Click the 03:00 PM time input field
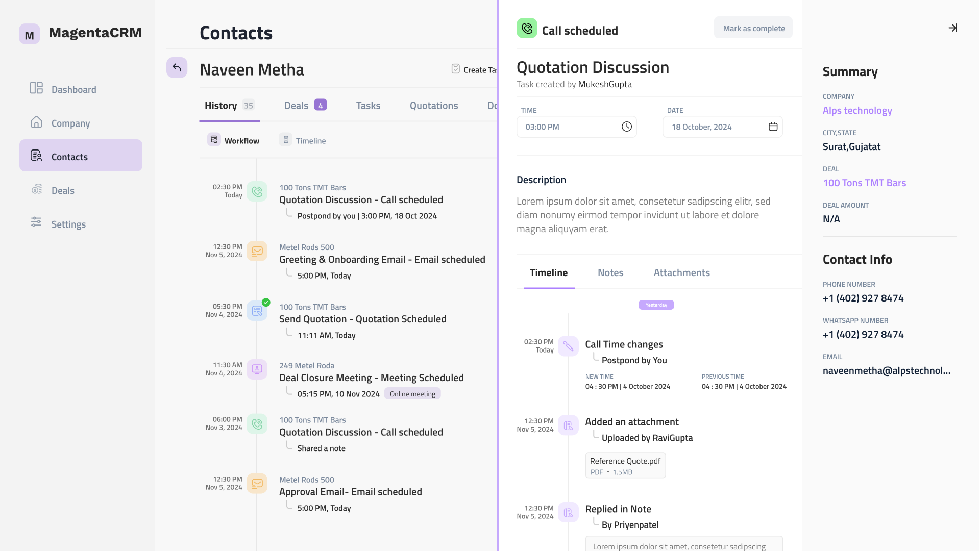This screenshot has width=980, height=551. point(567,127)
